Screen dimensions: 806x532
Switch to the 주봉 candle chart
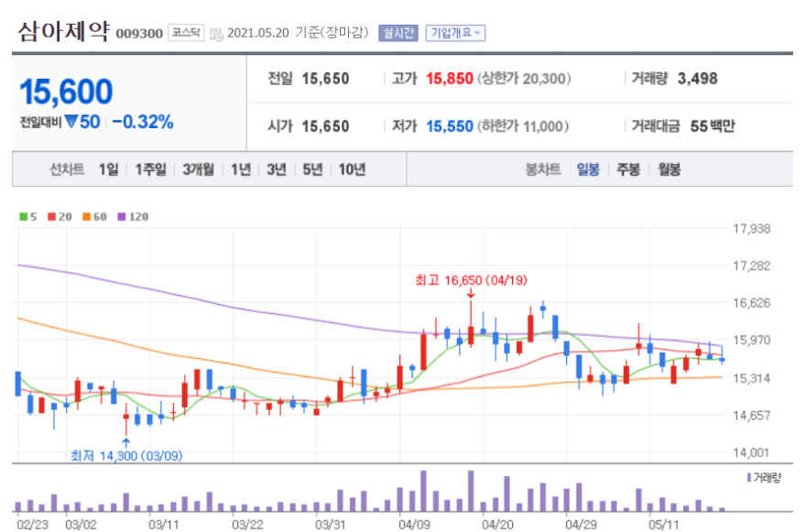tap(628, 169)
